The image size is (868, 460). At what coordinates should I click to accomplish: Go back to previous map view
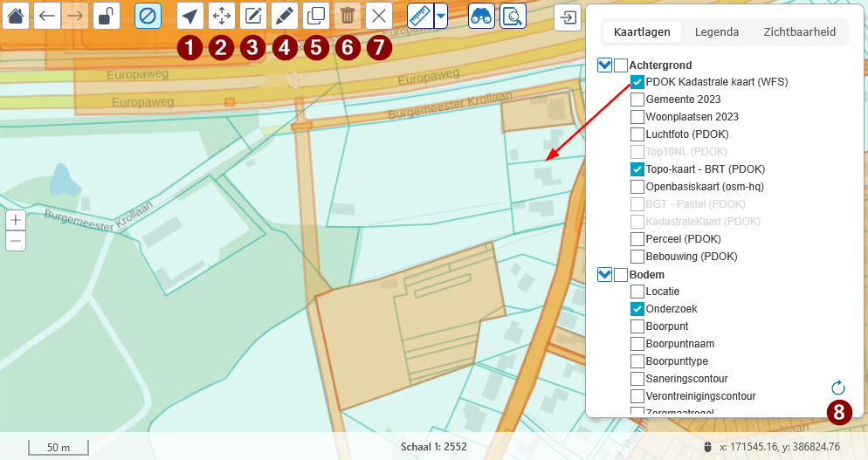tap(47, 16)
